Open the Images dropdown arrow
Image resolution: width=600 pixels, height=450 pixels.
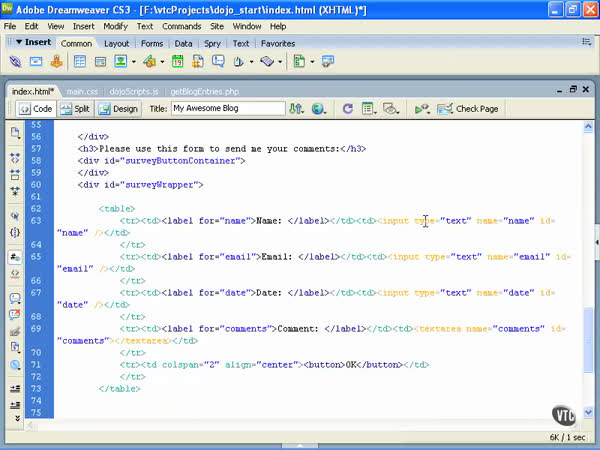point(133,62)
